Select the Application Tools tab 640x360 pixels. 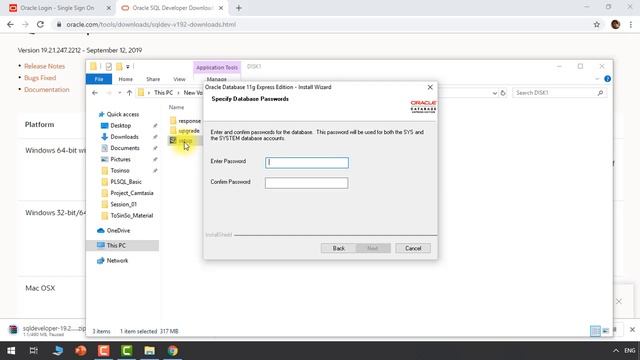click(217, 67)
